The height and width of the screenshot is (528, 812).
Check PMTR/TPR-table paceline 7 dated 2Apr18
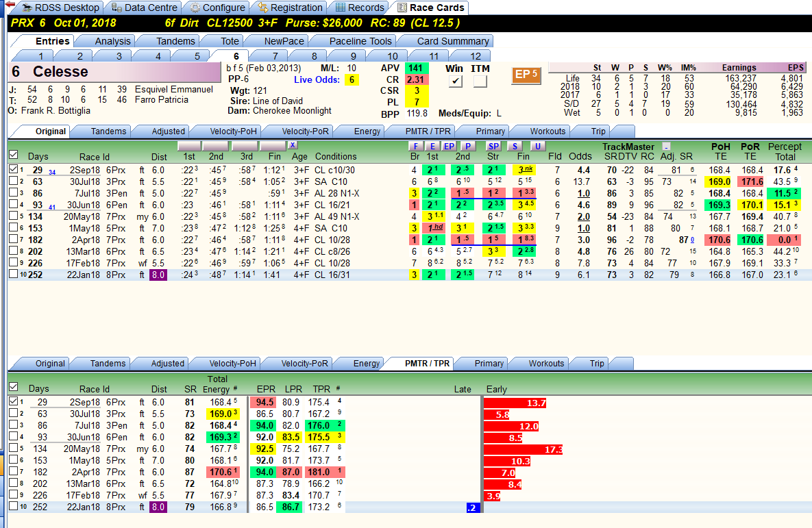(x=14, y=472)
